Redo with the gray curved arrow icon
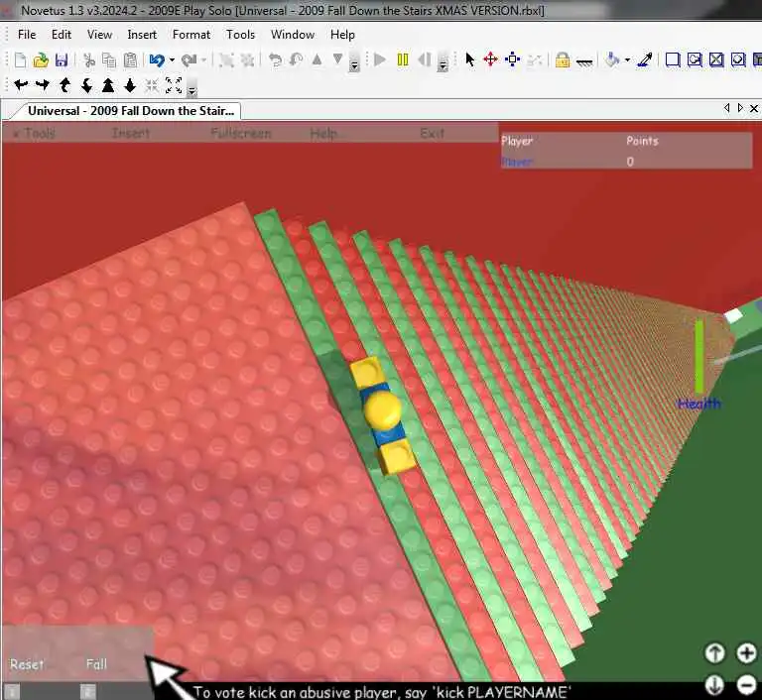Image resolution: width=762 pixels, height=700 pixels. (189, 60)
